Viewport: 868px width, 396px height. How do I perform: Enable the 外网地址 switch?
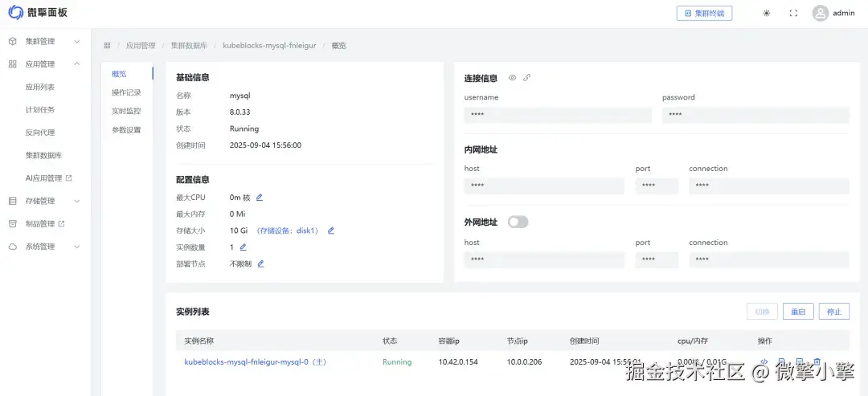tap(518, 222)
